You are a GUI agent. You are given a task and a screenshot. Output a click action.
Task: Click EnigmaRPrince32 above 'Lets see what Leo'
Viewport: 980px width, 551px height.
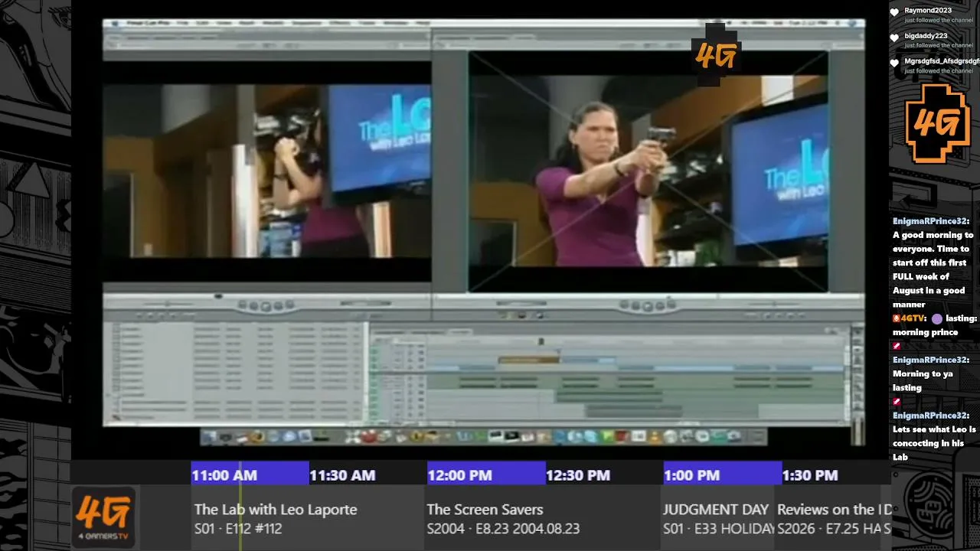[x=931, y=416]
